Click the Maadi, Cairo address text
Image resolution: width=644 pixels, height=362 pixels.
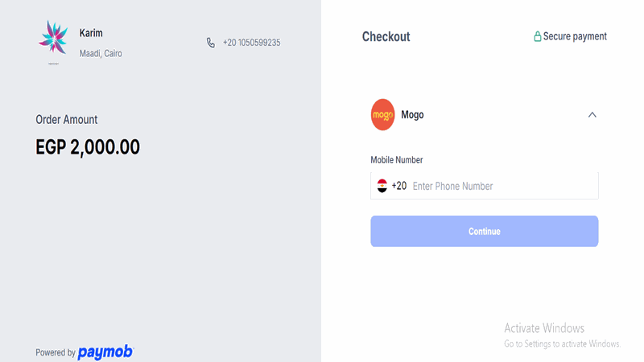101,54
